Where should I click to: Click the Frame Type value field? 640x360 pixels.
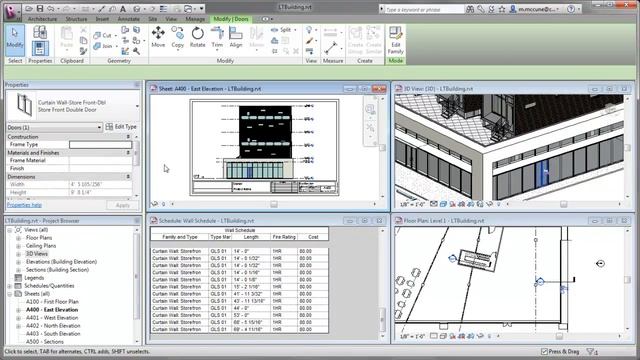coord(100,144)
